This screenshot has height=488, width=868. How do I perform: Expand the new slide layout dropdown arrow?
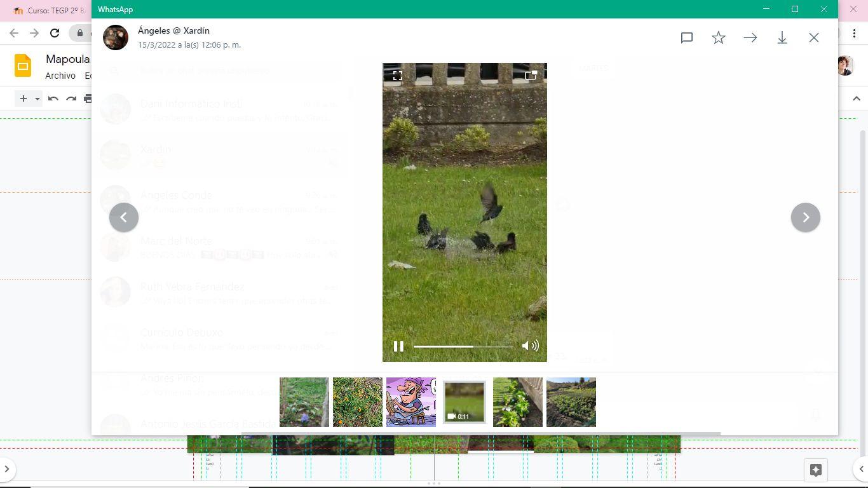37,98
